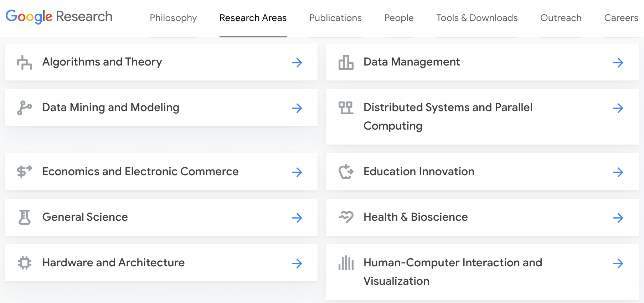Click arrow on Education Innovation card
The height and width of the screenshot is (303, 644).
(x=618, y=172)
